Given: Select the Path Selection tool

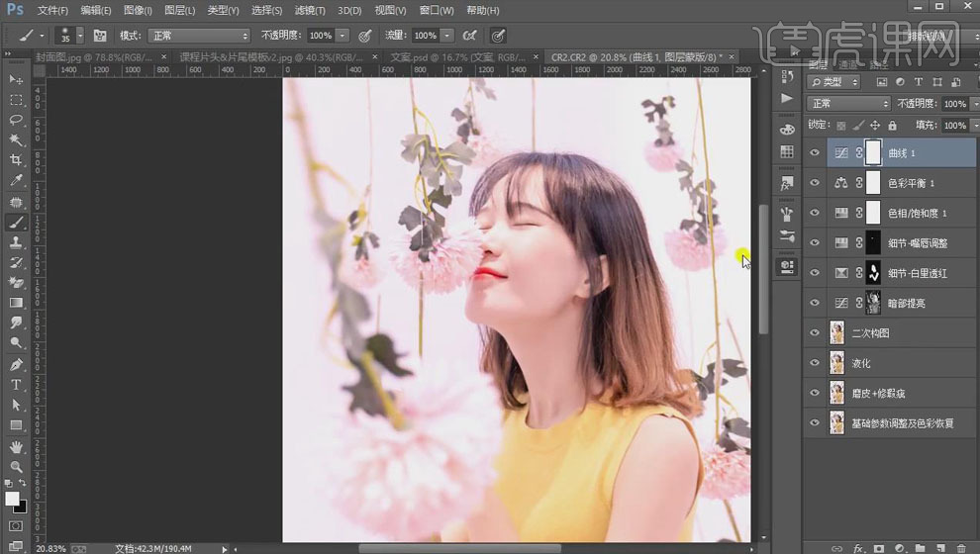Looking at the screenshot, I should tap(16, 405).
